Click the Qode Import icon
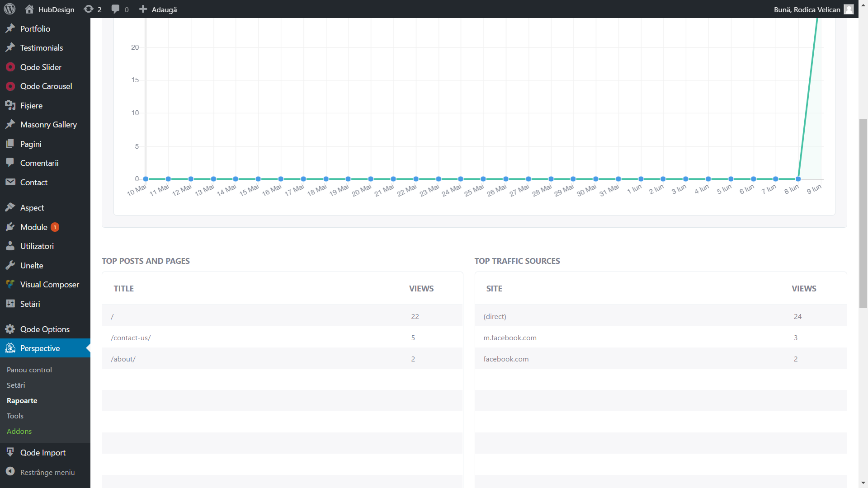 coord(10,452)
